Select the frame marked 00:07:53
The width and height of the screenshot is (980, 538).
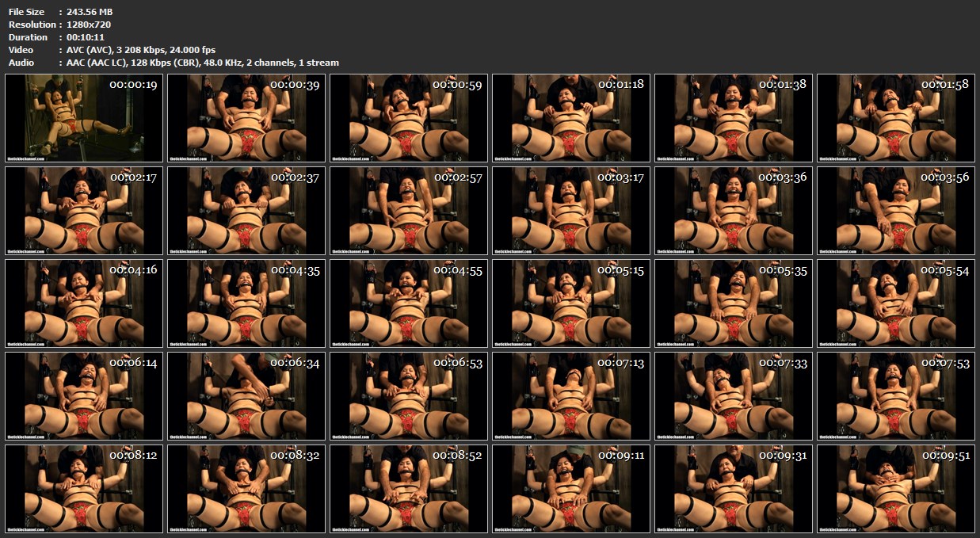click(x=895, y=396)
